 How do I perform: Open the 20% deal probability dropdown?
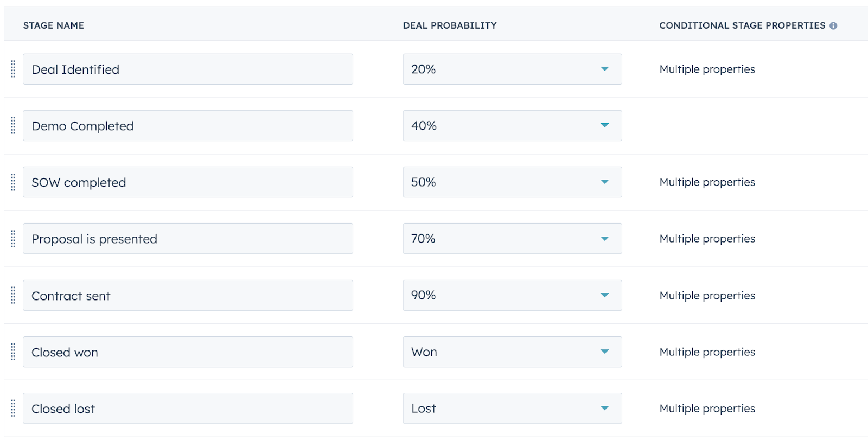pos(512,69)
